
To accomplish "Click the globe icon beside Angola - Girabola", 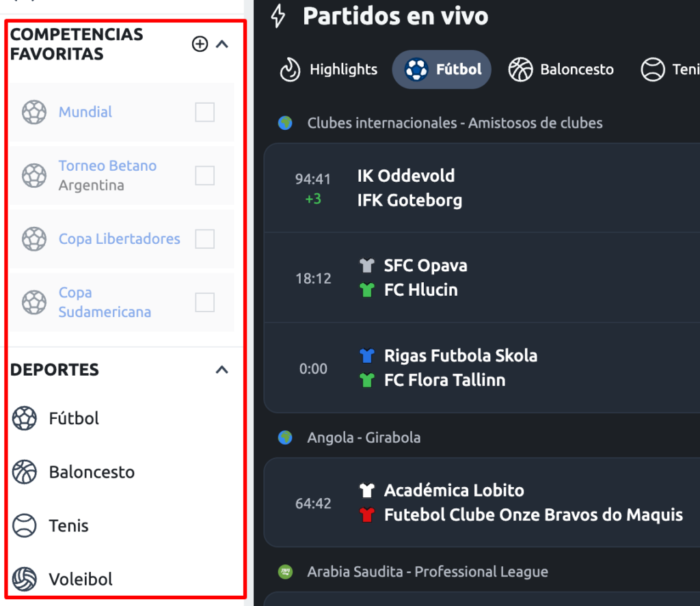I will (x=284, y=437).
